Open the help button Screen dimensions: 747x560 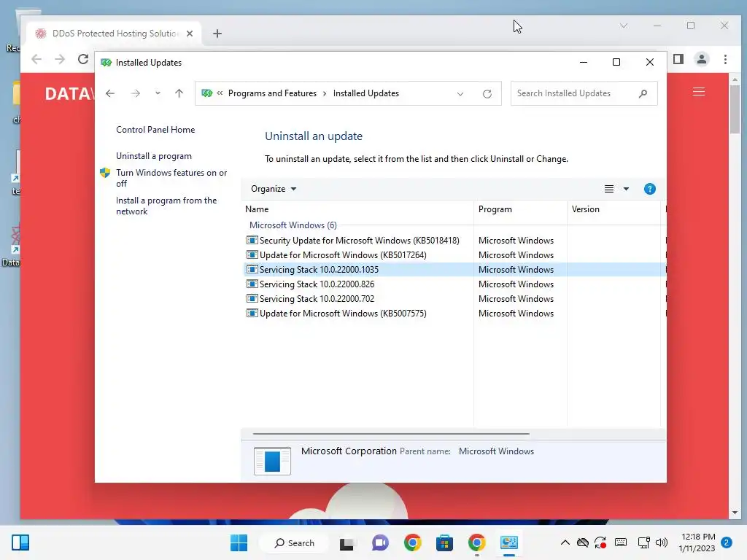pyautogui.click(x=650, y=189)
